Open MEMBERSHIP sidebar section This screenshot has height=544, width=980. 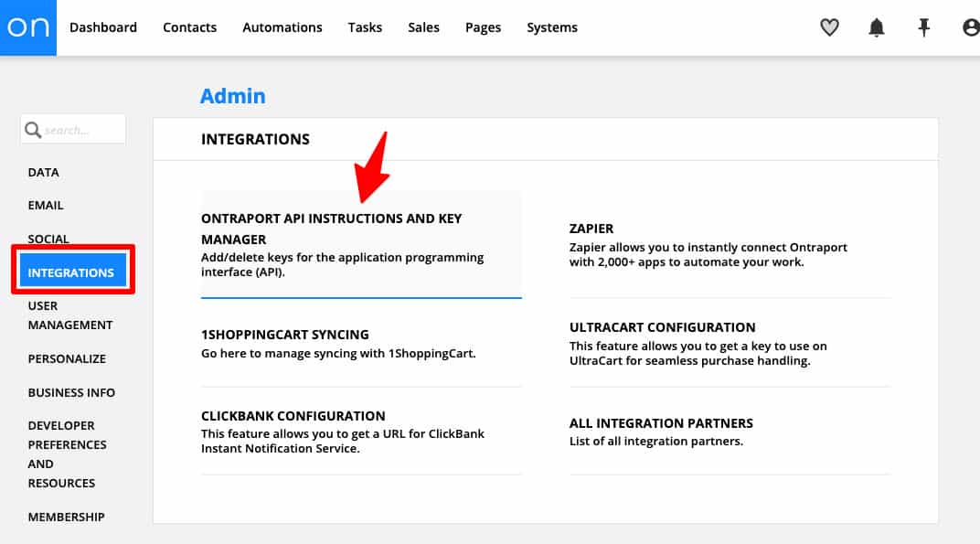pos(66,517)
